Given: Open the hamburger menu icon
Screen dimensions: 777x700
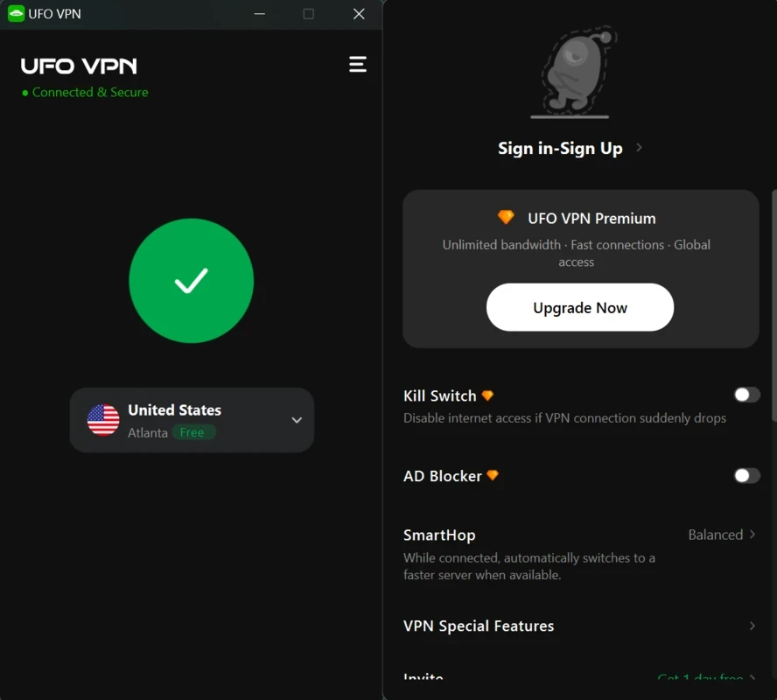Looking at the screenshot, I should [x=357, y=65].
